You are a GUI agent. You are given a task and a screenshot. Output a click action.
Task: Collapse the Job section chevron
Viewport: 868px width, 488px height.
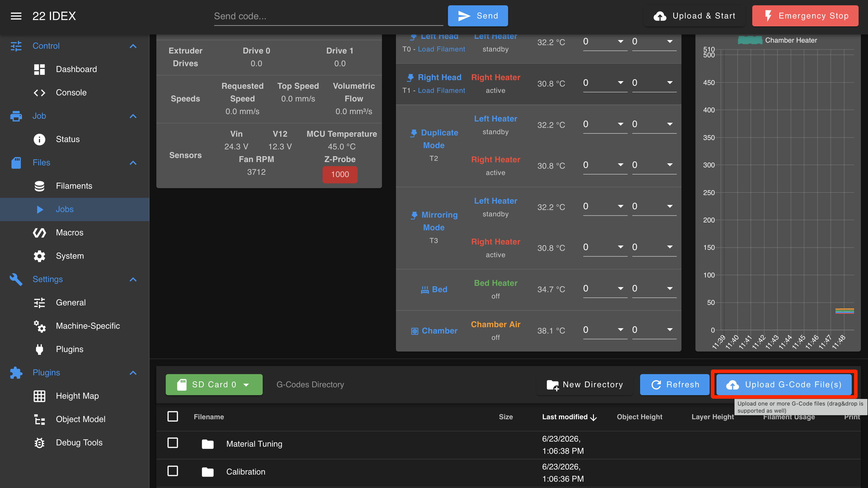pos(133,116)
